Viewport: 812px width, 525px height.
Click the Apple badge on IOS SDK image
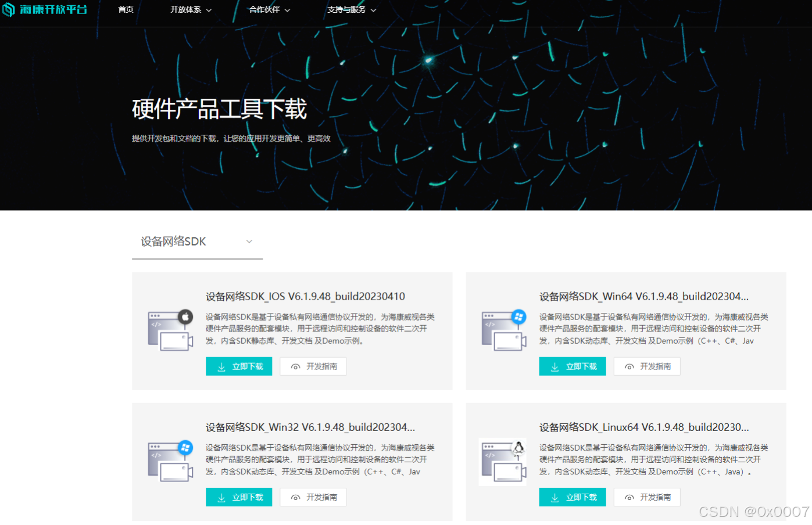point(185,317)
